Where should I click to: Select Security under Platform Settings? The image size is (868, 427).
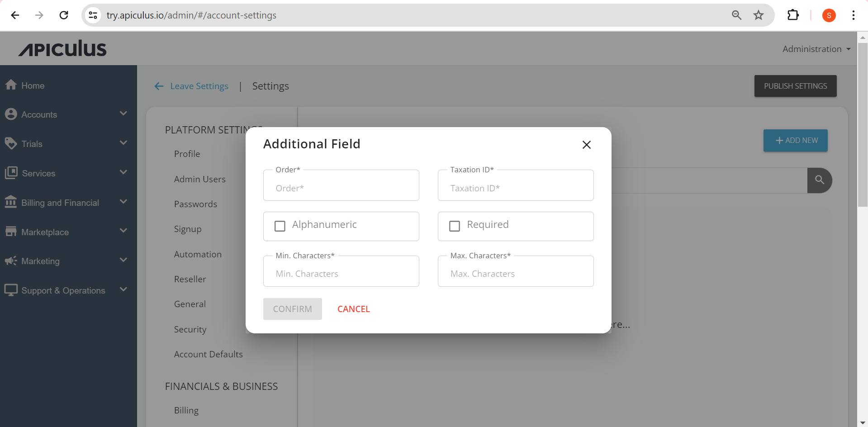(190, 329)
